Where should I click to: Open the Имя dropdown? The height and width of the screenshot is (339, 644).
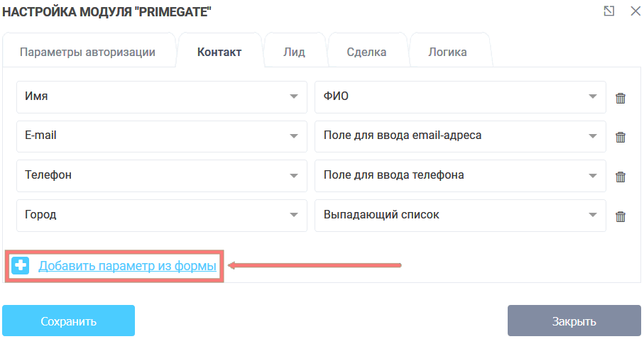162,97
